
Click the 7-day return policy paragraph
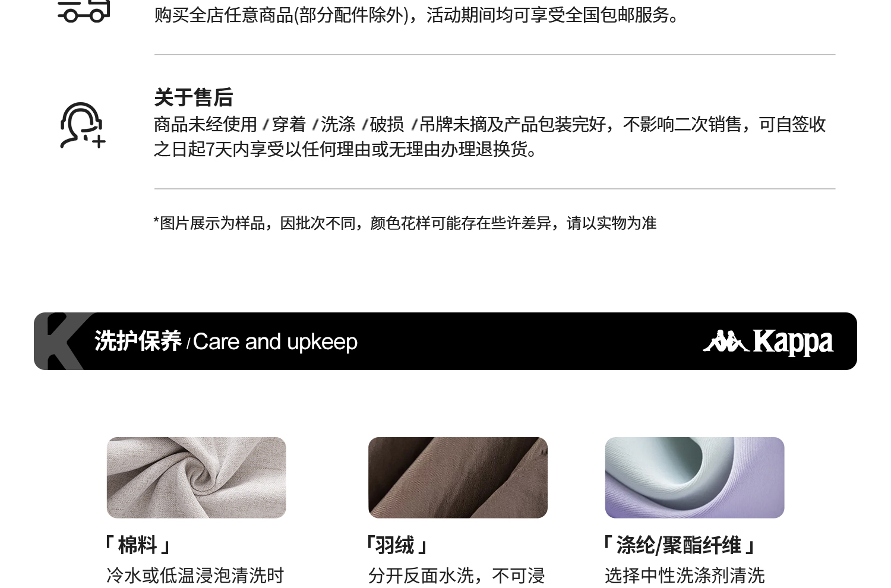(490, 137)
